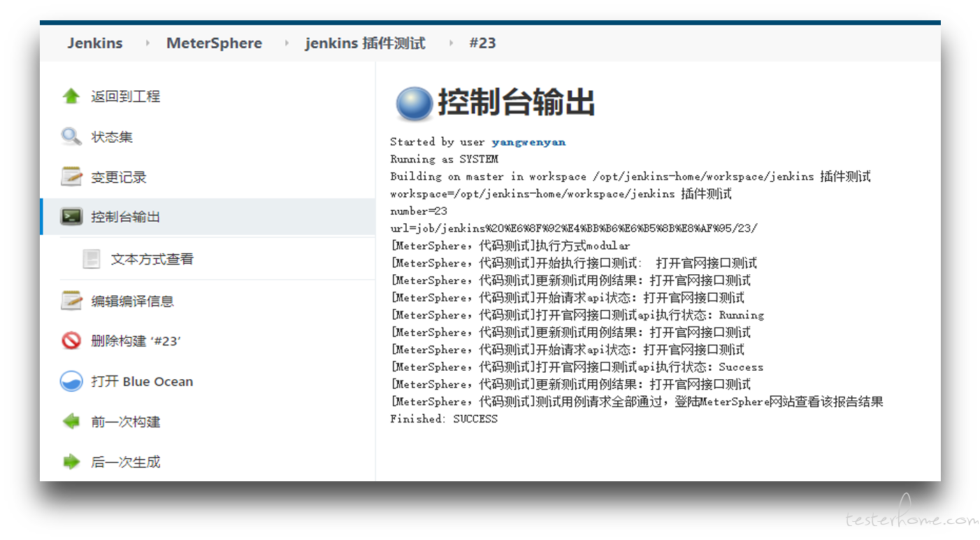Click the 'Finished: SUCCESS' log line
This screenshot has height=540, width=980.
coord(444,419)
